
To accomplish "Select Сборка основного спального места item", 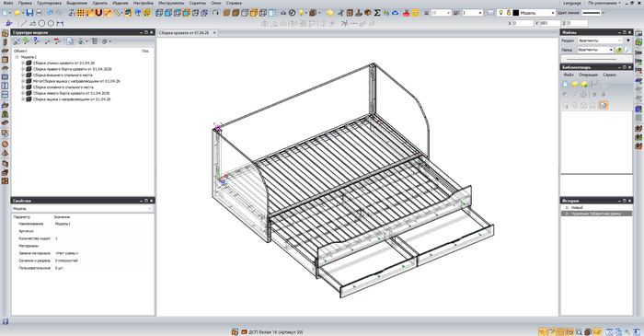I will 63,87.
